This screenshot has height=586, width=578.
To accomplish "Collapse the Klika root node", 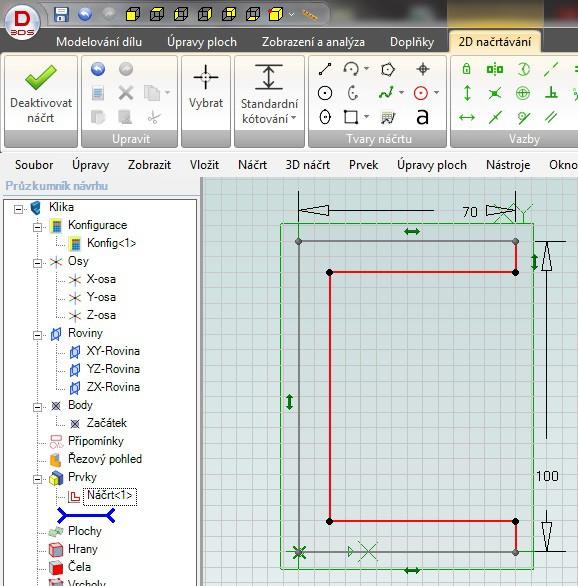I will click(18, 209).
